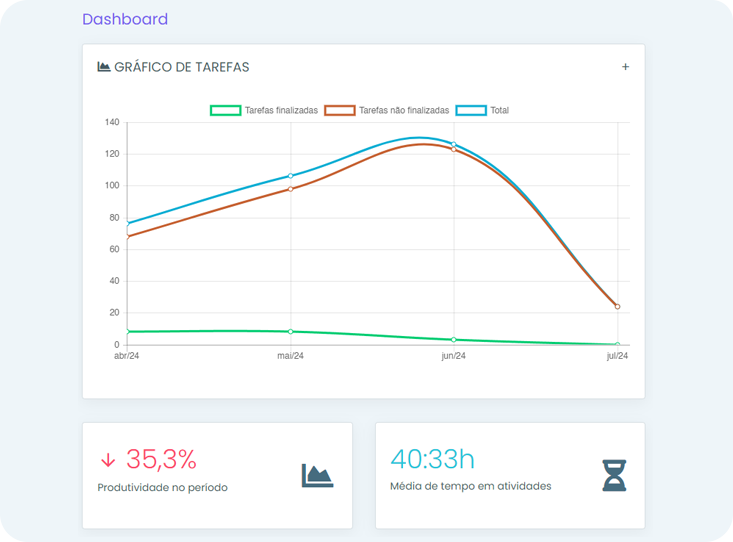Click the chart icon beside GRÁFICO DE TAREFAS

pos(103,67)
